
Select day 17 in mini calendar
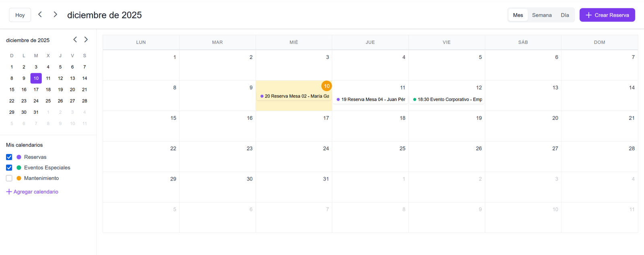click(36, 90)
